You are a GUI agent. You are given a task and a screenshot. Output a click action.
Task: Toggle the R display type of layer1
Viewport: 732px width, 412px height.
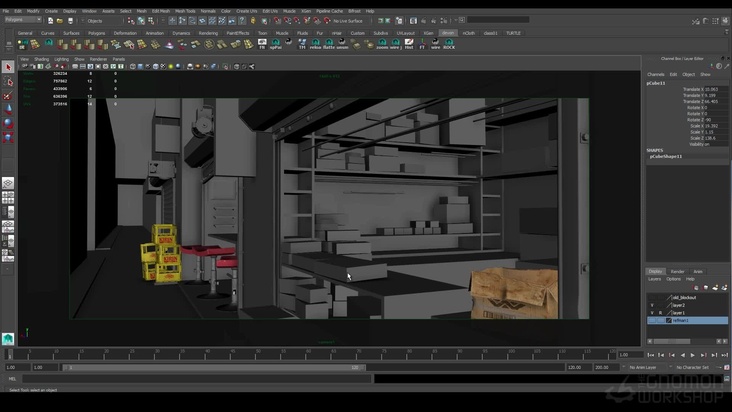coord(660,313)
